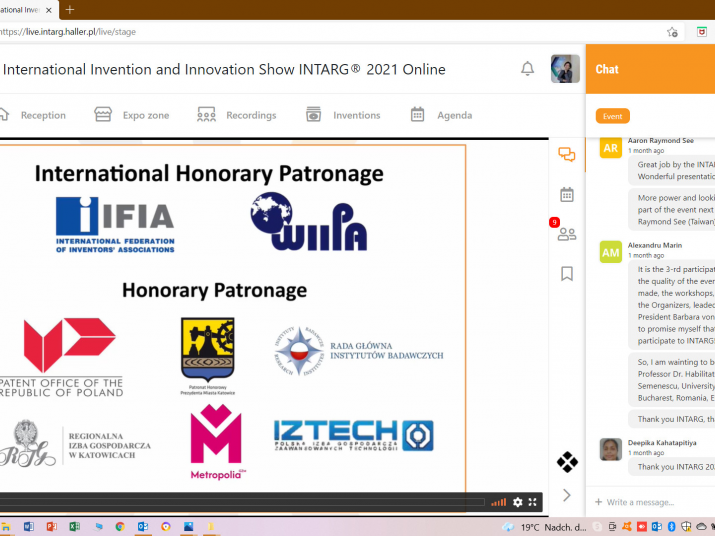Go to the Reception tab
The image size is (715, 536).
(x=33, y=115)
